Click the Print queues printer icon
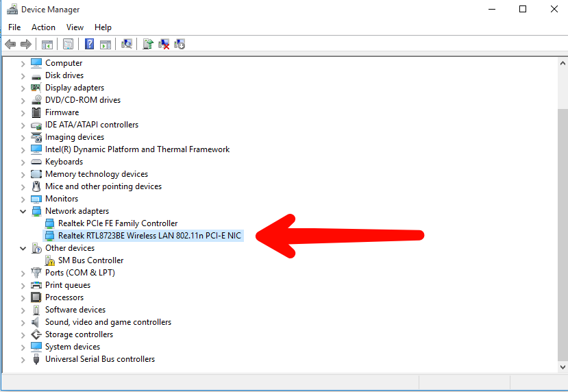 (x=36, y=285)
